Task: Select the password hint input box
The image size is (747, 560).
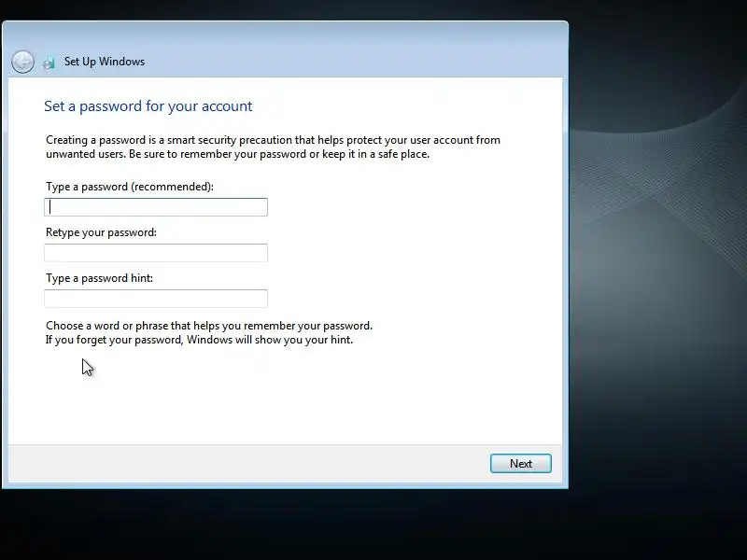Action: click(156, 299)
